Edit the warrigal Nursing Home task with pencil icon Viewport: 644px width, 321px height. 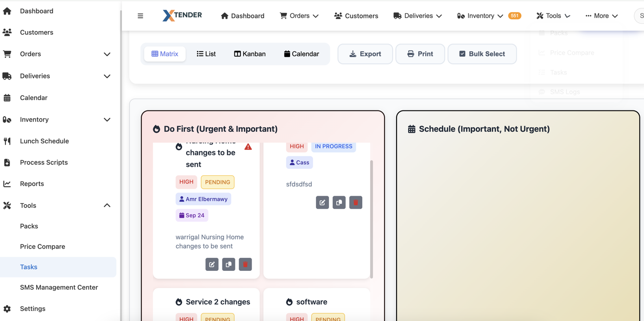(x=212, y=264)
